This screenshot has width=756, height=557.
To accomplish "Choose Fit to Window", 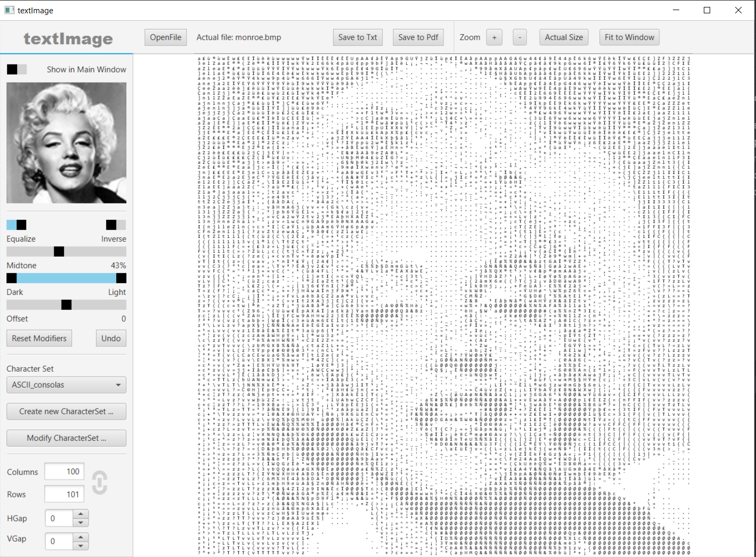I will pos(629,37).
